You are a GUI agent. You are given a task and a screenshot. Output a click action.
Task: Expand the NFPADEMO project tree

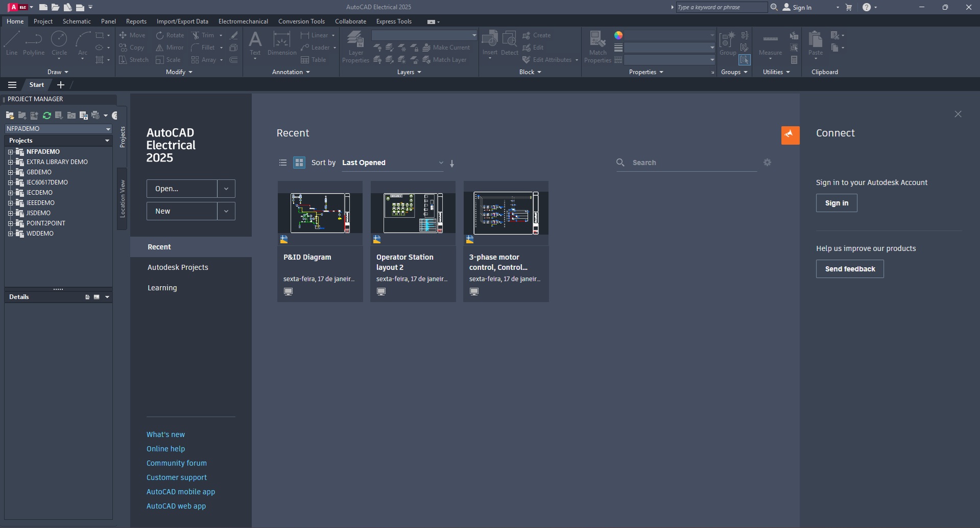click(x=10, y=152)
